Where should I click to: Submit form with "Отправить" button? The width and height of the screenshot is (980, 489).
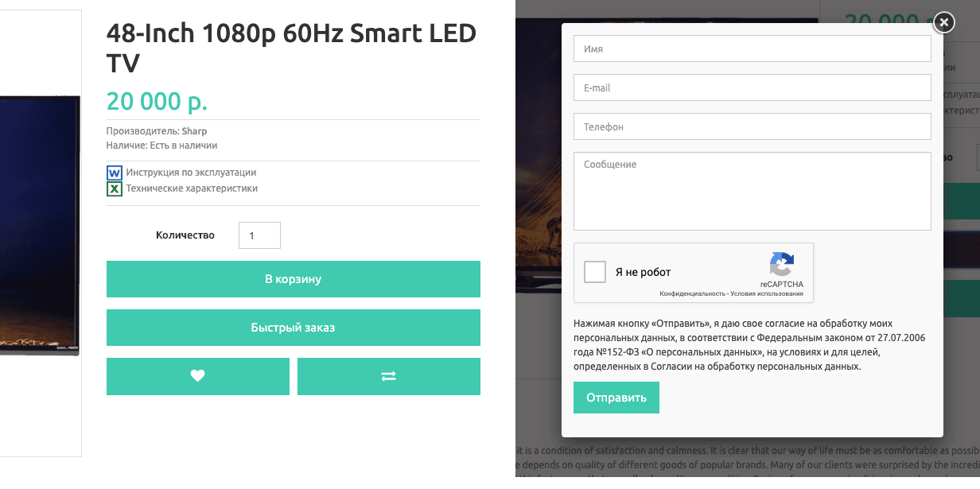click(x=616, y=398)
